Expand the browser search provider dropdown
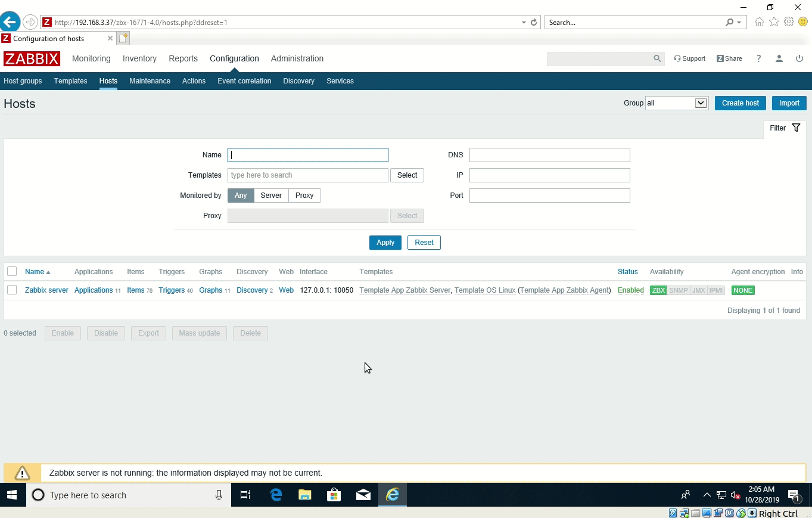The width and height of the screenshot is (812, 518). pyautogui.click(x=739, y=23)
